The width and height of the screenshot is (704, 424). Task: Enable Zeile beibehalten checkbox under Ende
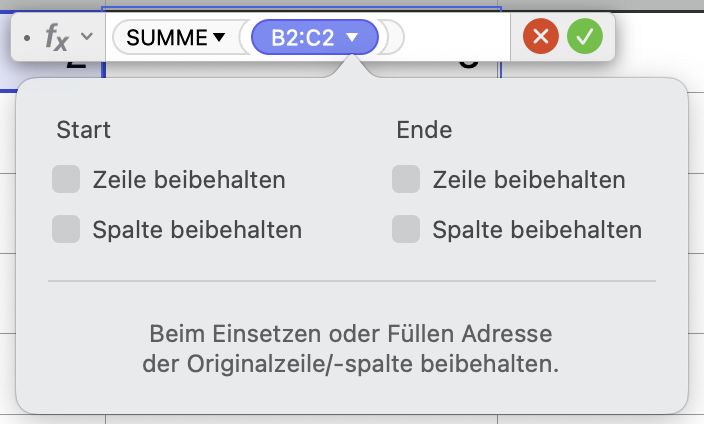click(406, 180)
